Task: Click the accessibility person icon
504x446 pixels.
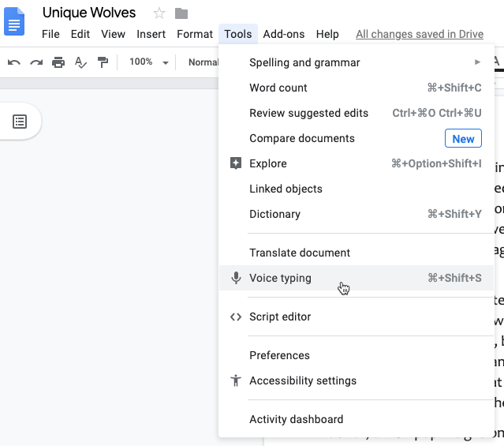Action: tap(236, 380)
